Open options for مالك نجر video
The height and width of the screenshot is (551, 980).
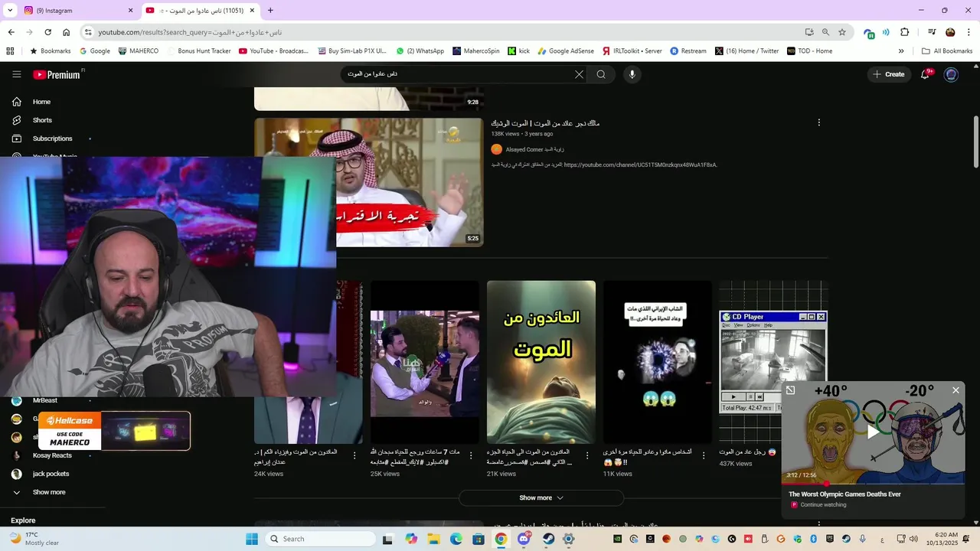tap(818, 122)
